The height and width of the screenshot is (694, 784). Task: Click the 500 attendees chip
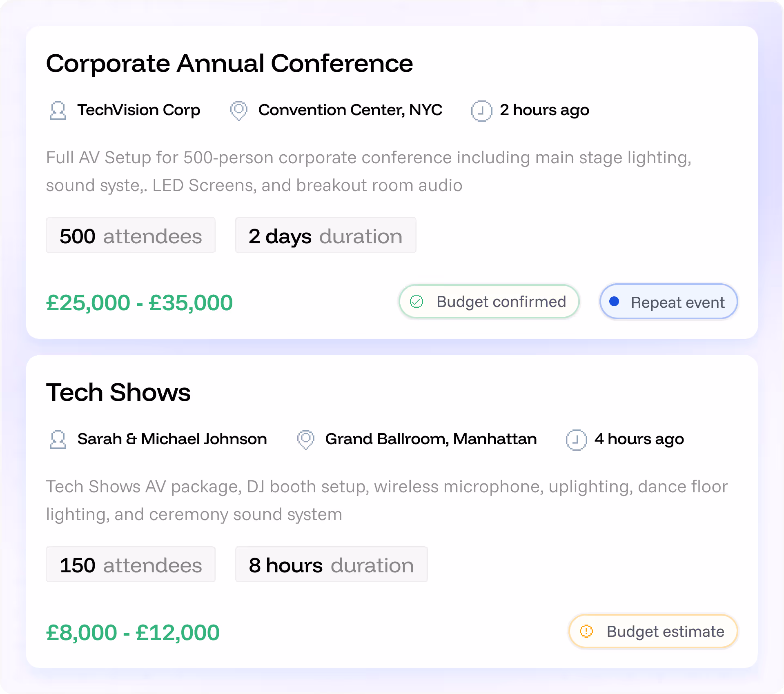(131, 236)
